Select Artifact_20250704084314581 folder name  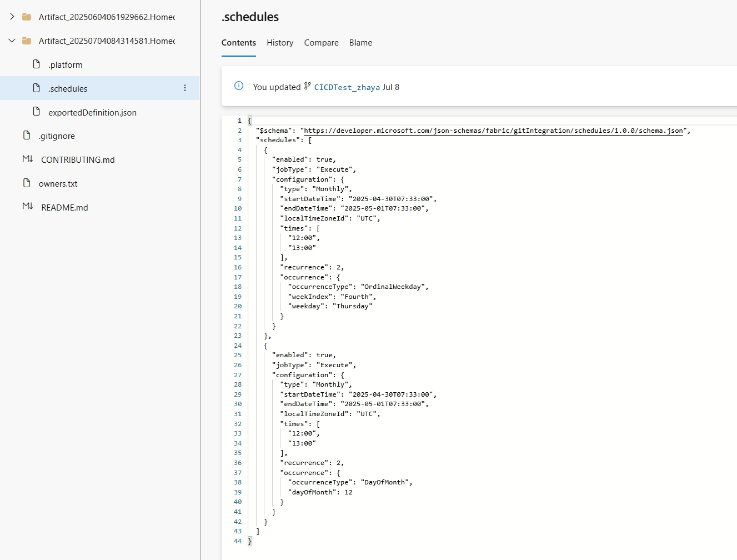[x=107, y=41]
